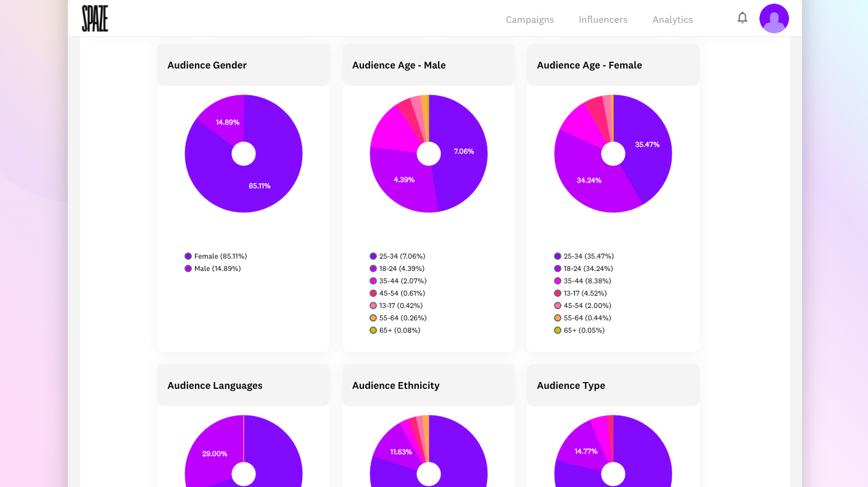
Task: Toggle male 55-64 (0.26%) legend item
Action: click(398, 318)
